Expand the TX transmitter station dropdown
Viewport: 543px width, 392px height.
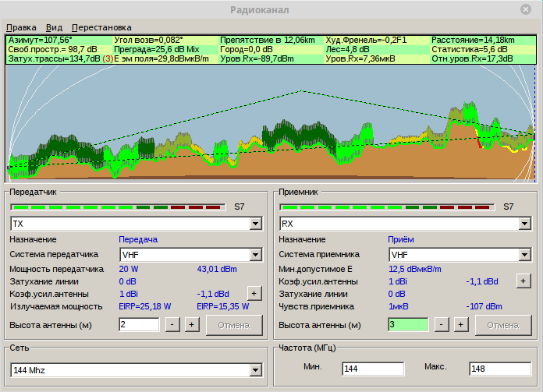click(x=255, y=224)
